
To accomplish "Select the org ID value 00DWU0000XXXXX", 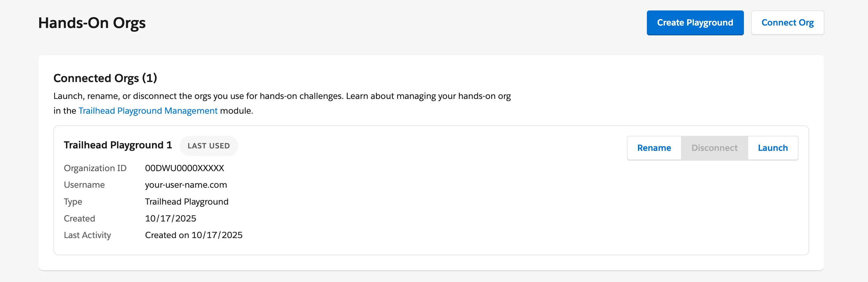I will point(184,168).
